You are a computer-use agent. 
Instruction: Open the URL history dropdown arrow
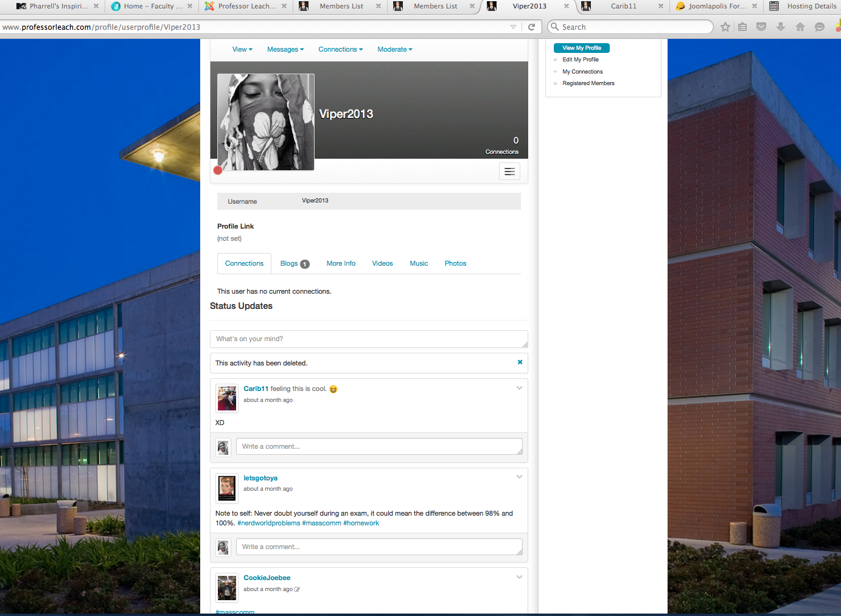pyautogui.click(x=513, y=27)
